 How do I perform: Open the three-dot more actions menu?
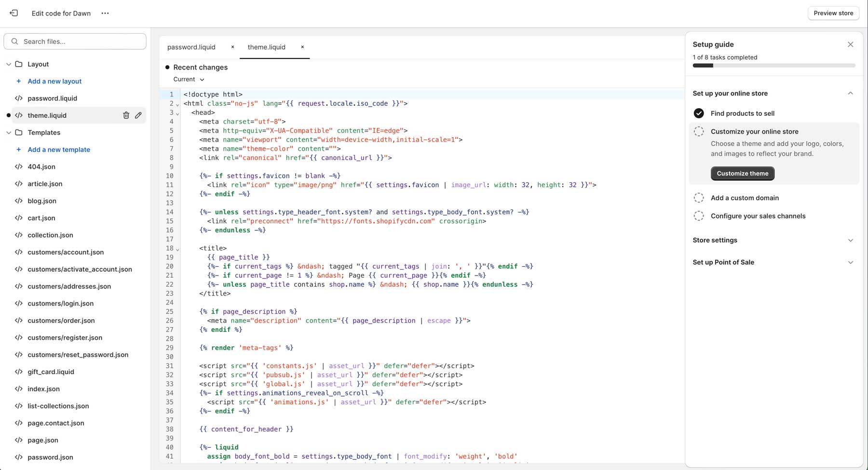[x=105, y=13]
